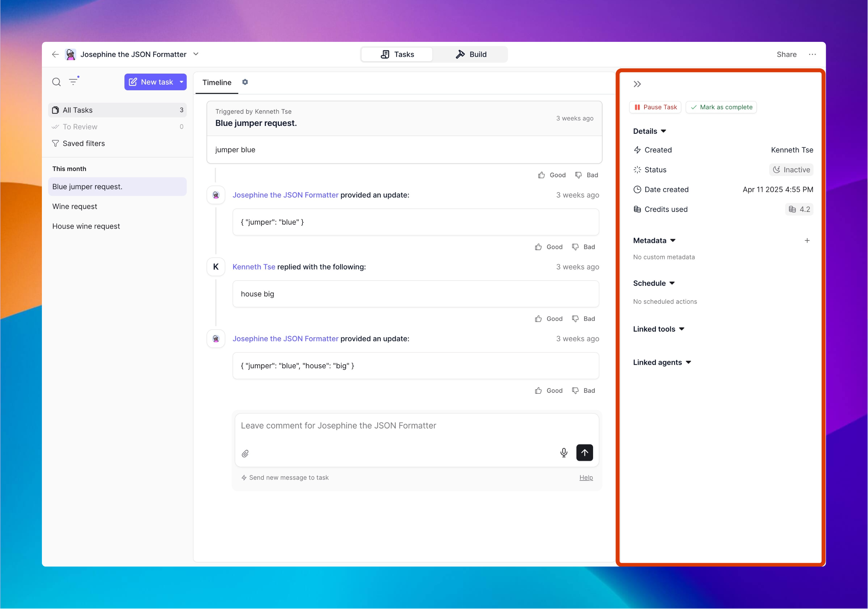The height and width of the screenshot is (609, 868).
Task: Mark final jumper-and-house JSON update Bad
Action: click(x=584, y=391)
